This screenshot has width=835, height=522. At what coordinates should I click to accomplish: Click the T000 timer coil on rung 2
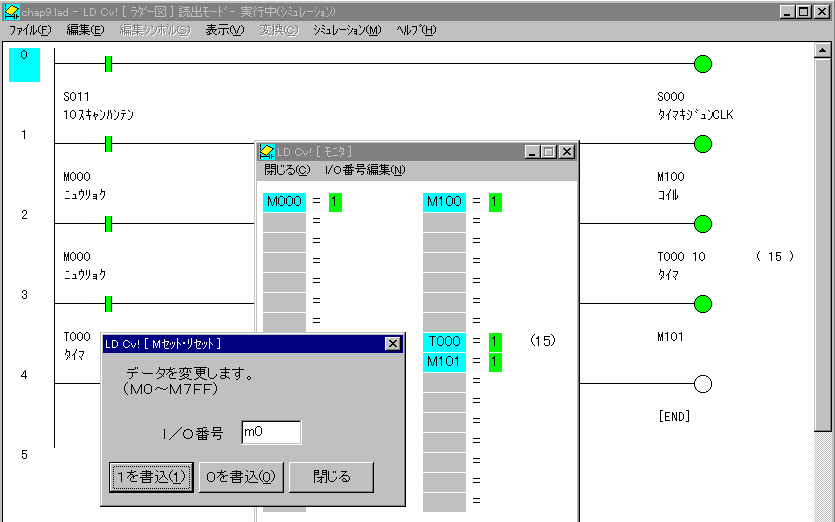pos(703,224)
